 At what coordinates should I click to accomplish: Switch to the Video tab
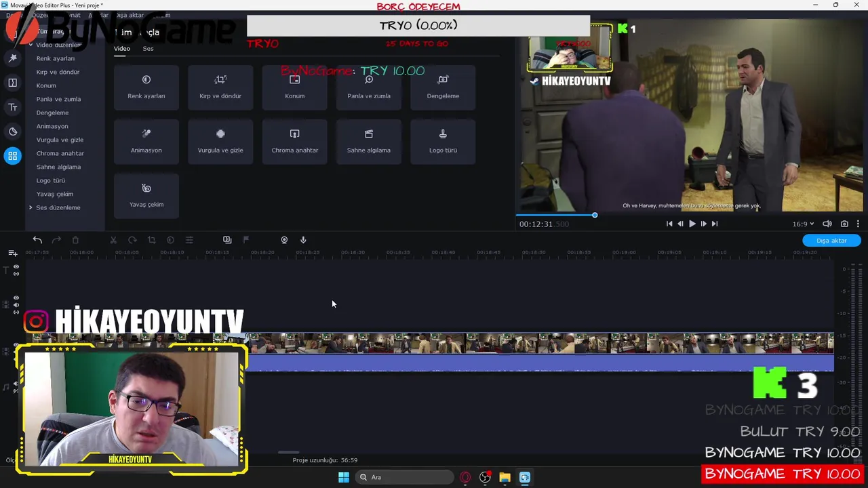(x=122, y=49)
